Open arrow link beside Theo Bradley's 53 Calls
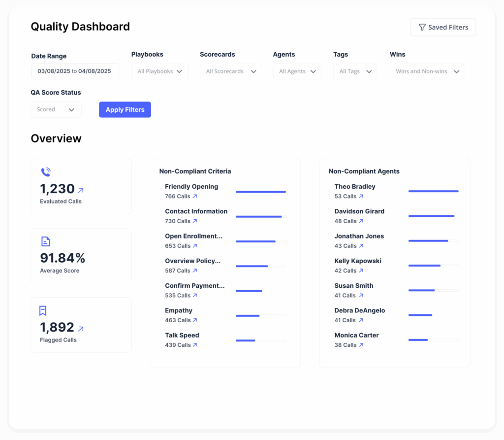 [x=361, y=197]
